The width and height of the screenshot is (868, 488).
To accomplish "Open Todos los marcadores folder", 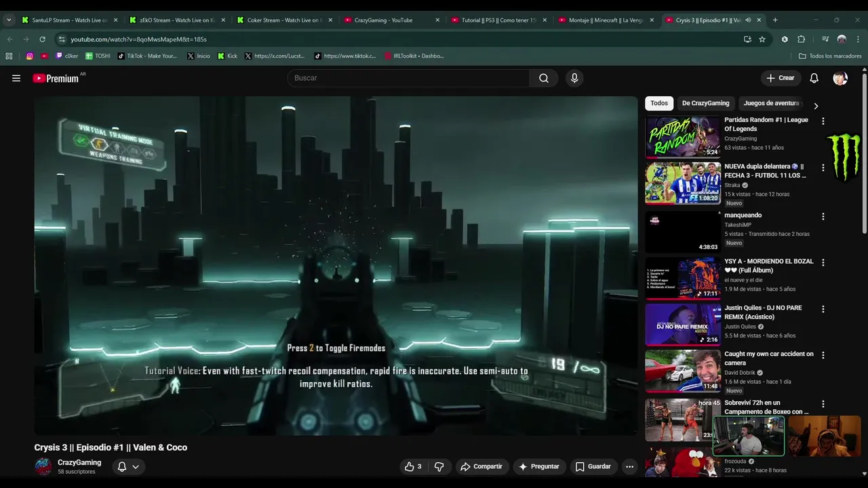I will [831, 56].
